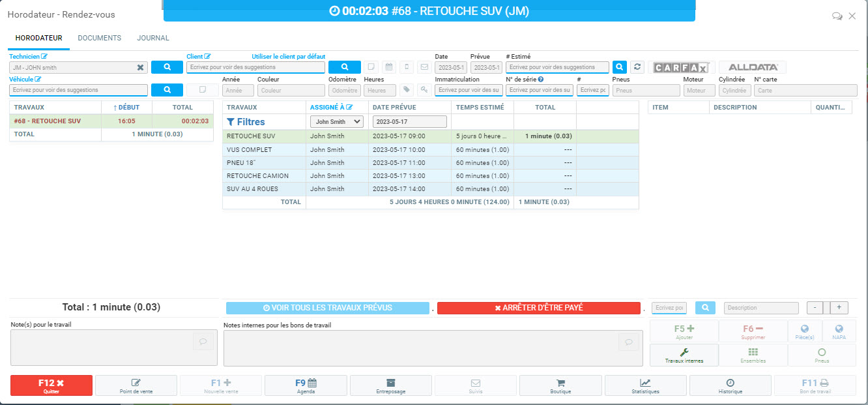
Task: Open Statistiques chart button
Action: pos(644,385)
